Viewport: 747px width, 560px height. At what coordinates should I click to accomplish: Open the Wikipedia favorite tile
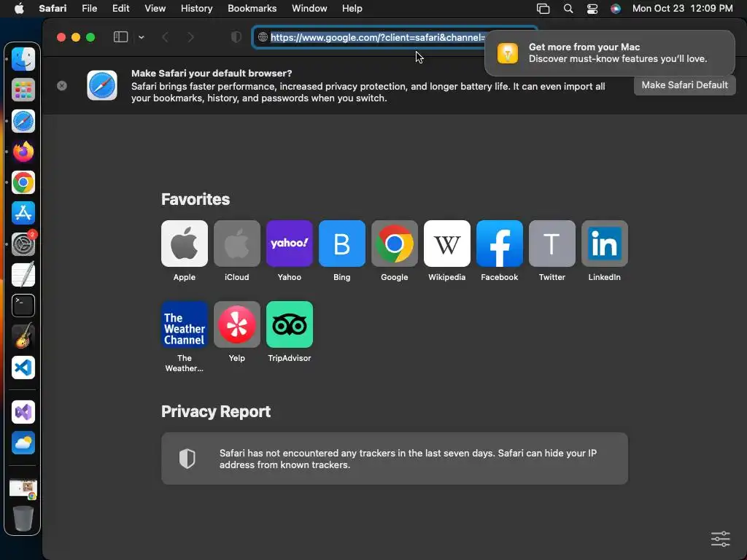(447, 244)
